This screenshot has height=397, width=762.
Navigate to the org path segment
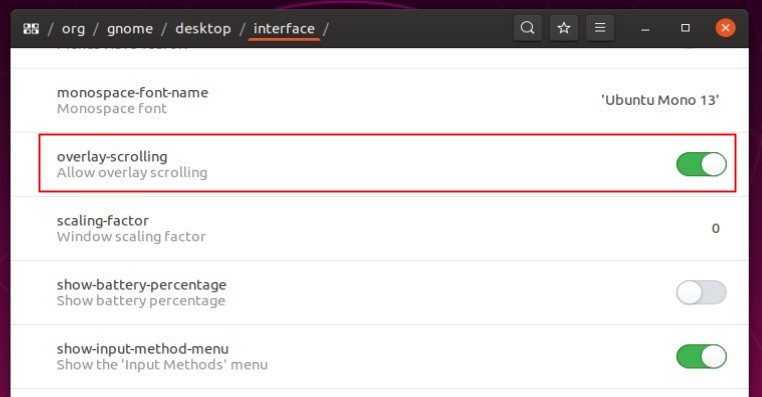[73, 29]
